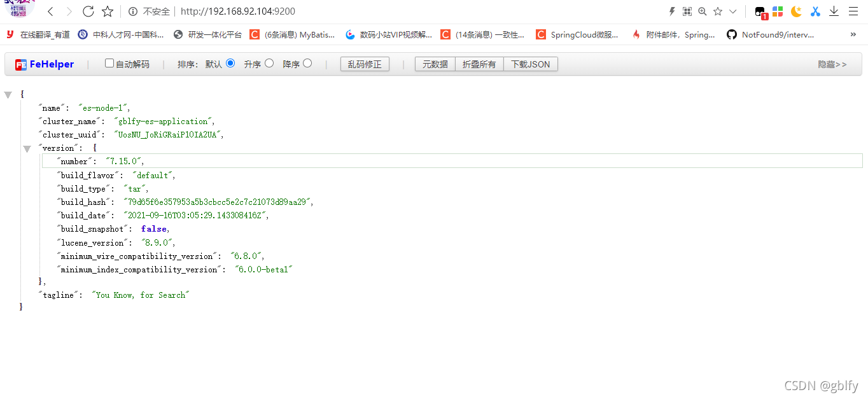868x399 pixels.
Task: Click the "You Know, for Search" tagline
Action: [x=141, y=295]
